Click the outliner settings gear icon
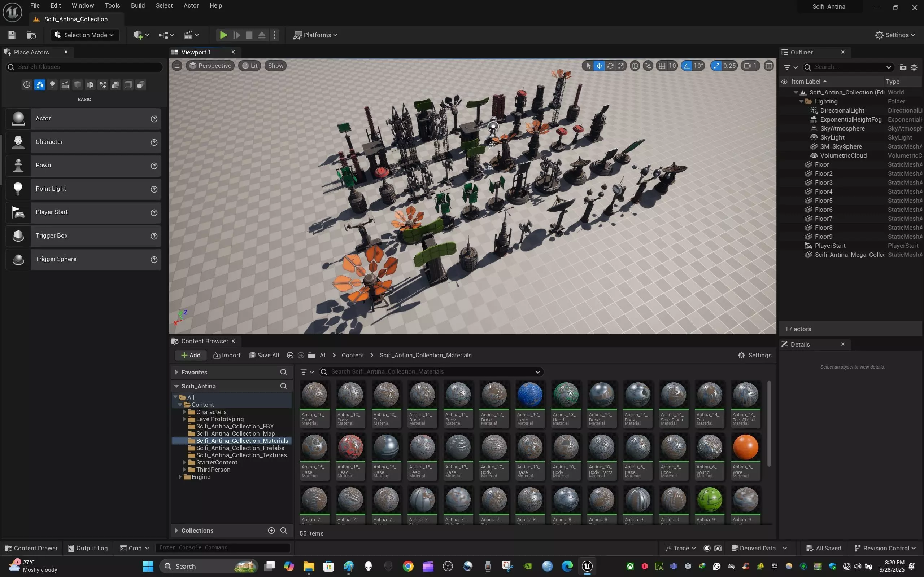This screenshot has width=924, height=577. 914,67
